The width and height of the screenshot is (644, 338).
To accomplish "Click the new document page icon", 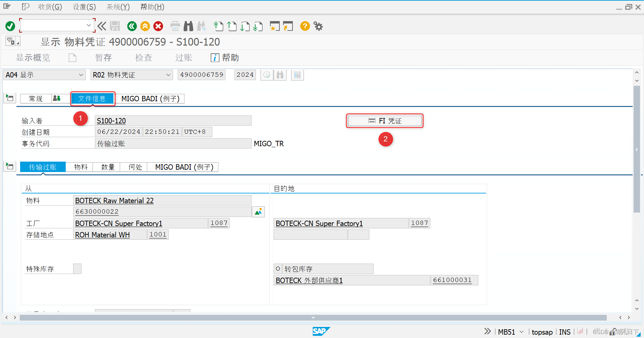I will (72, 58).
